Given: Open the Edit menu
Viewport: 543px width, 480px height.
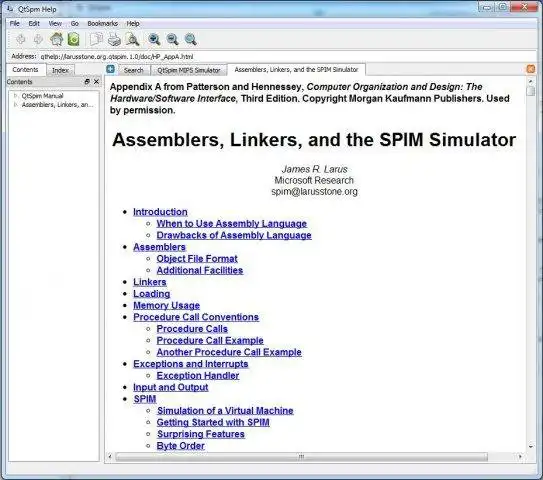Looking at the screenshot, I should (34, 24).
